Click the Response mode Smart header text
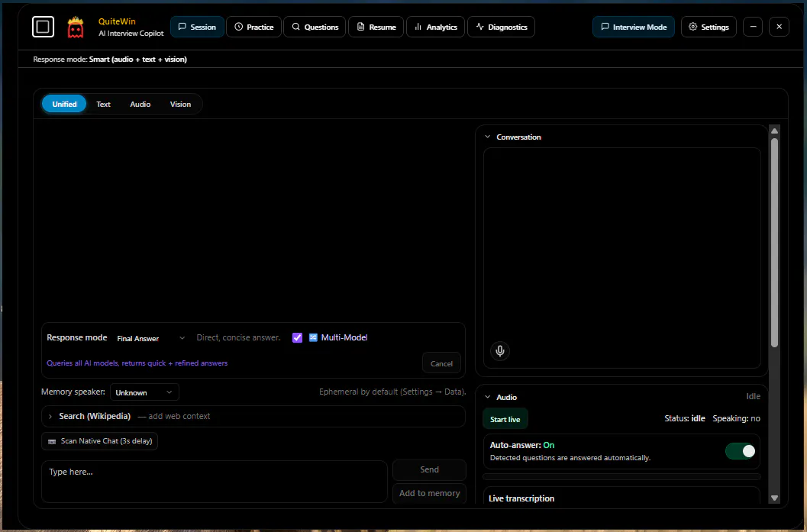Screen dimensions: 807x532 (110, 60)
